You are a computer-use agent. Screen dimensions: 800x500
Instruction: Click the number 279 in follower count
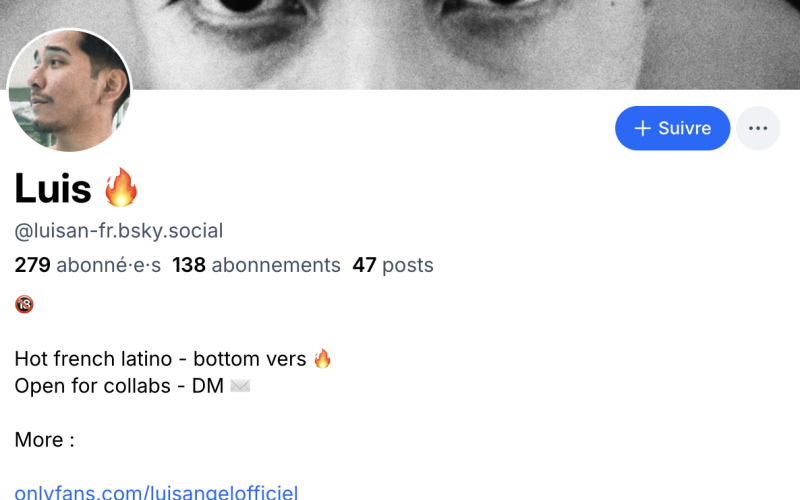tap(32, 265)
